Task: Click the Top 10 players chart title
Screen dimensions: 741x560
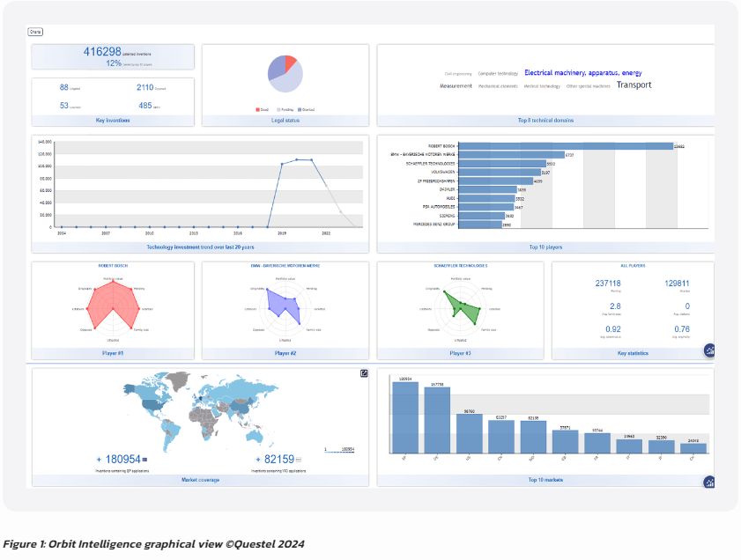Action: coord(545,247)
